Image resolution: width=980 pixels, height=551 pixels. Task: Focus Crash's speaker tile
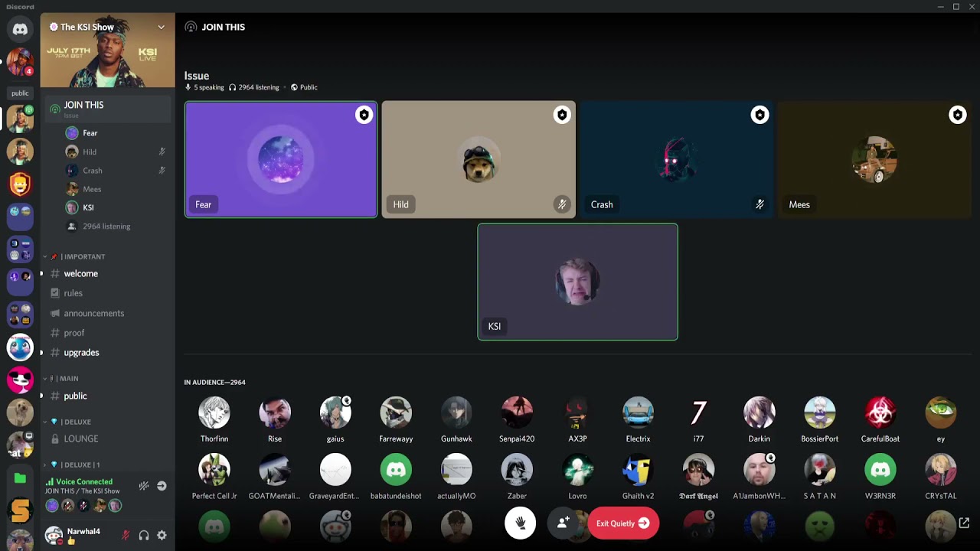[x=676, y=159]
